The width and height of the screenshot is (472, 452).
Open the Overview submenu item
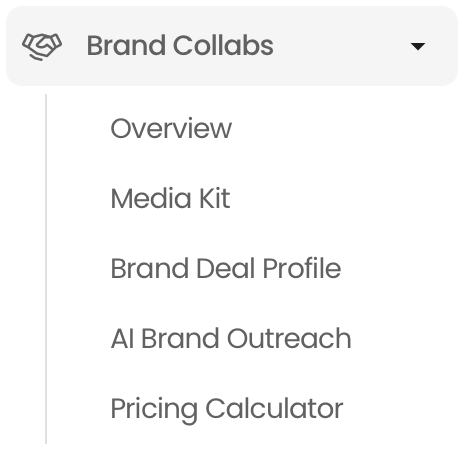coord(171,128)
